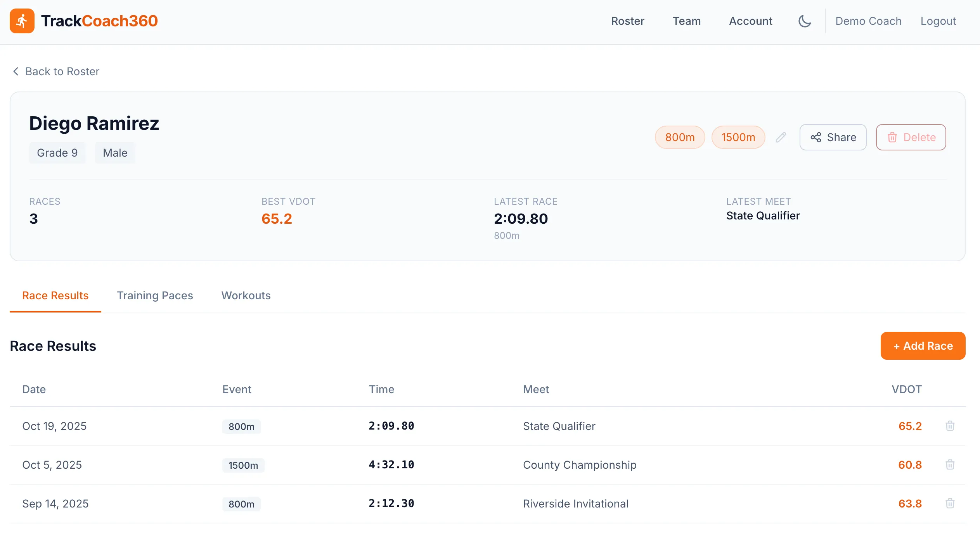The height and width of the screenshot is (542, 980).
Task: Navigate to the Team page
Action: 687,21
